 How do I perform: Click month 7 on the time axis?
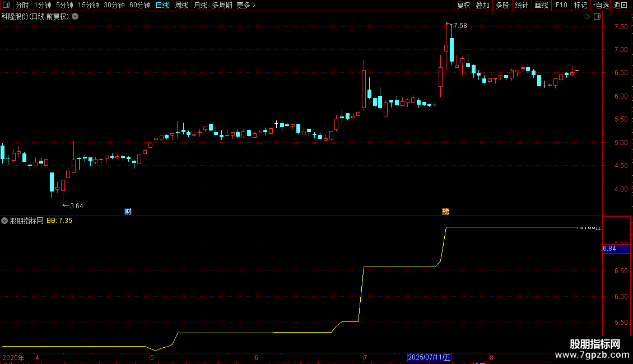[365, 358]
